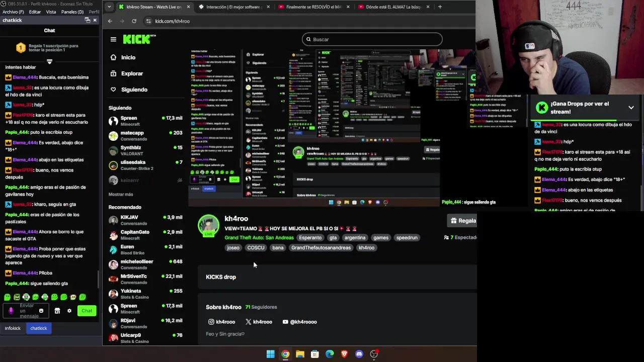This screenshot has width=644, height=362.
Task: Open kh4roo Instagram link
Action: click(222, 322)
